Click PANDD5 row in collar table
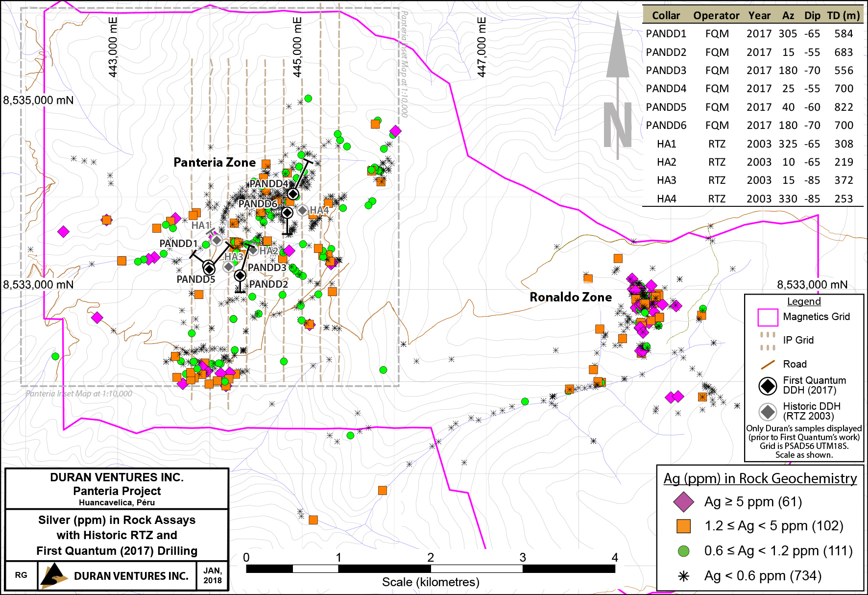Image resolution: width=868 pixels, height=595 pixels. pyautogui.click(x=752, y=107)
